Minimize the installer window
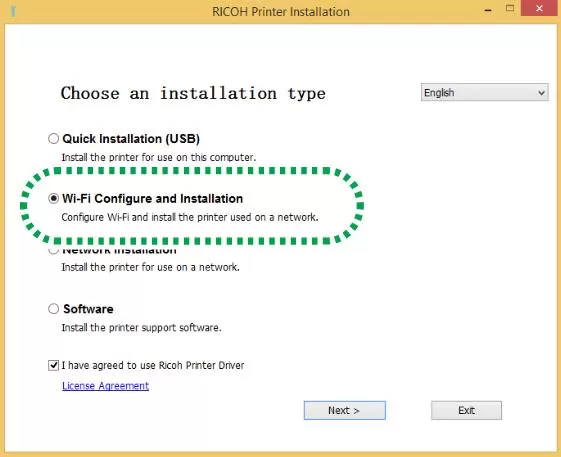The width and height of the screenshot is (561, 457). point(488,10)
